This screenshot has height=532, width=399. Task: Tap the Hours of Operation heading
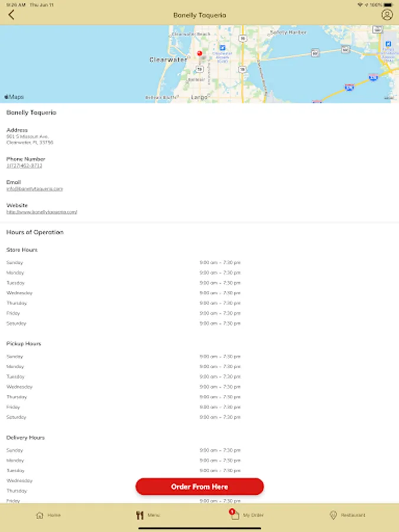click(35, 232)
